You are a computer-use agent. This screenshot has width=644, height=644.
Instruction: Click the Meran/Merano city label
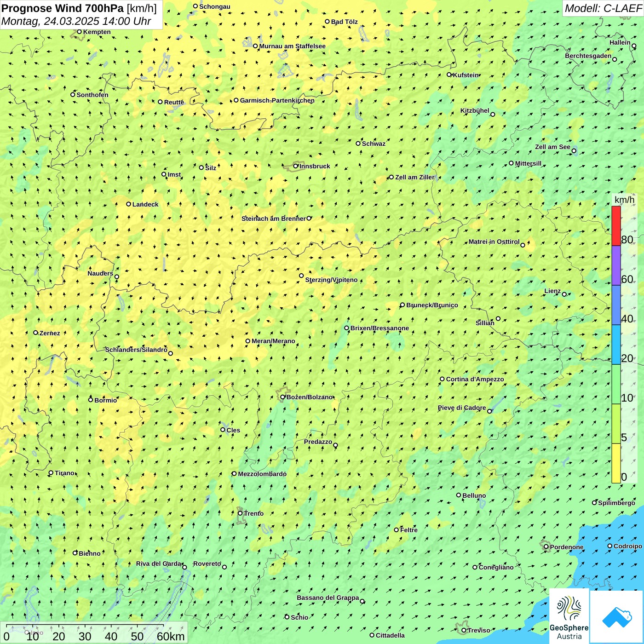[x=273, y=341]
